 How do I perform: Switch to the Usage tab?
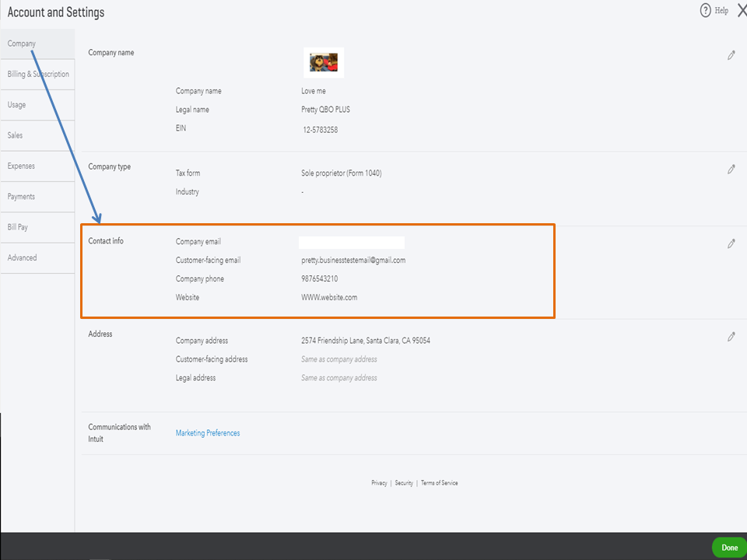coord(16,105)
